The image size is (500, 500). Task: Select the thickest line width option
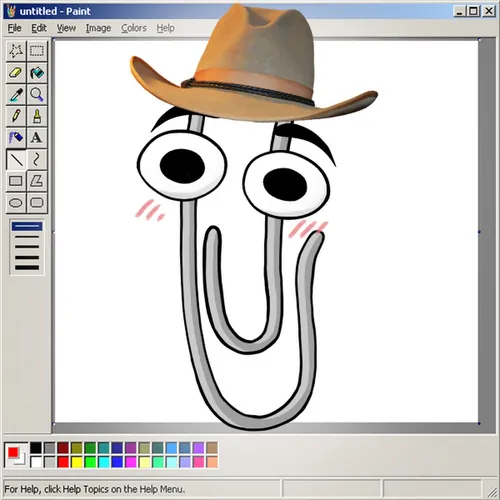tap(27, 268)
